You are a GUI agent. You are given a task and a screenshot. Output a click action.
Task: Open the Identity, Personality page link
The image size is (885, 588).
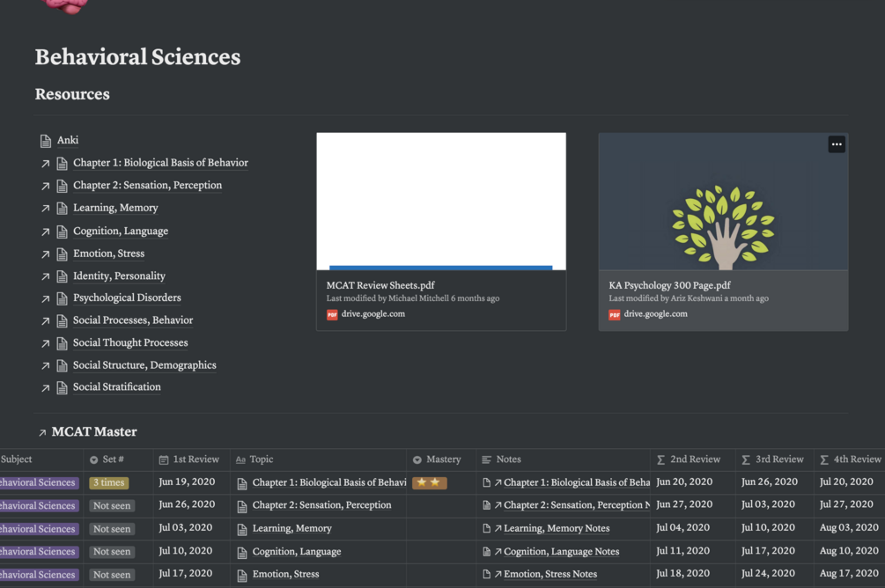tap(119, 276)
